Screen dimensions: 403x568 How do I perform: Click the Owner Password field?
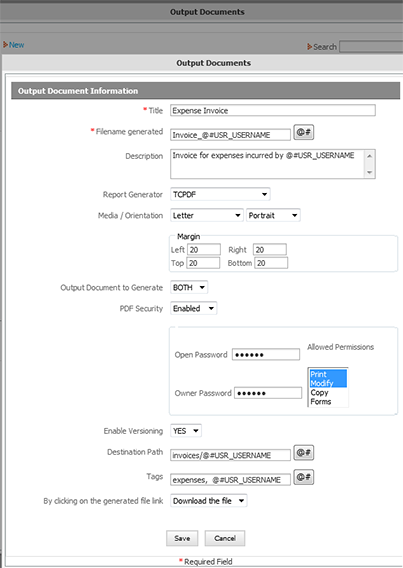click(268, 393)
